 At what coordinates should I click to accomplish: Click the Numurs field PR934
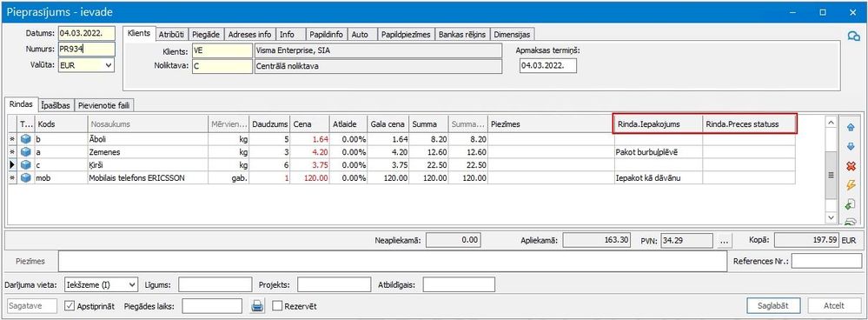tap(86, 49)
